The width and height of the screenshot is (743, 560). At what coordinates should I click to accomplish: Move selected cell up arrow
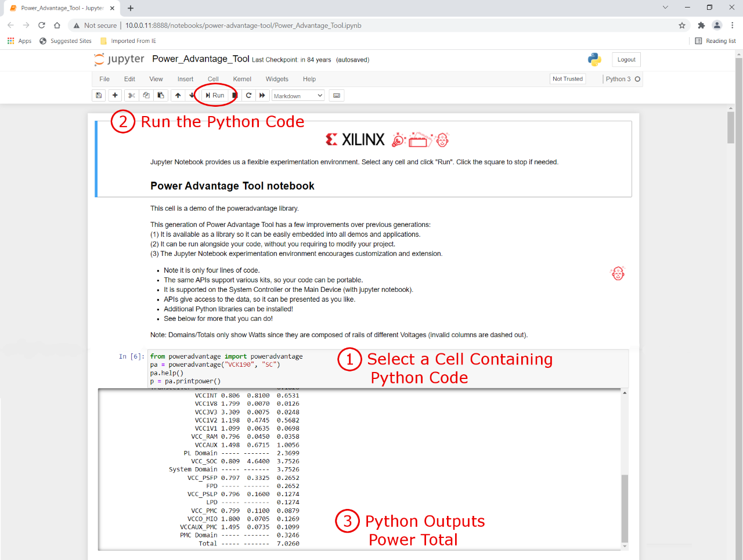178,95
